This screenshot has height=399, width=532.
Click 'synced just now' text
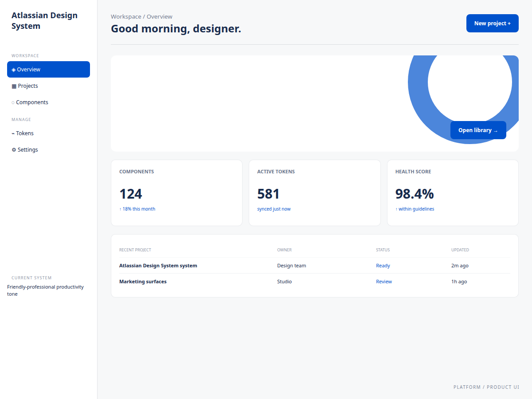(x=274, y=209)
